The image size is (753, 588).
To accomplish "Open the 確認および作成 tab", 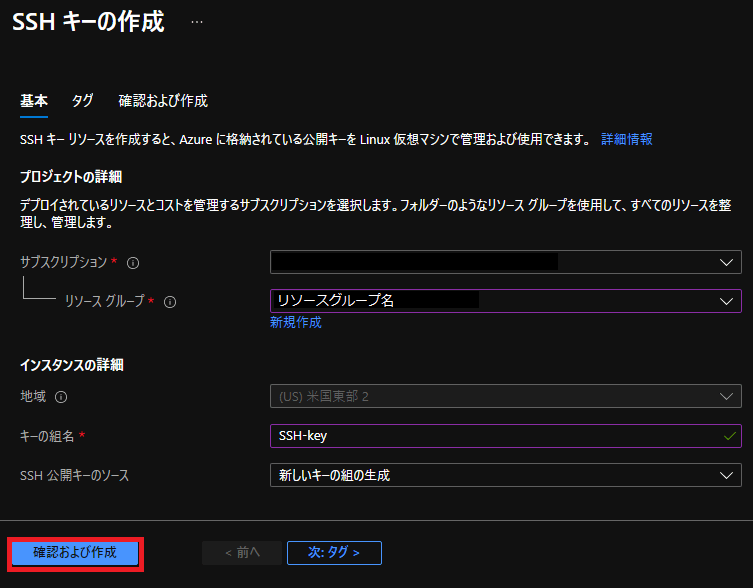I will (163, 101).
